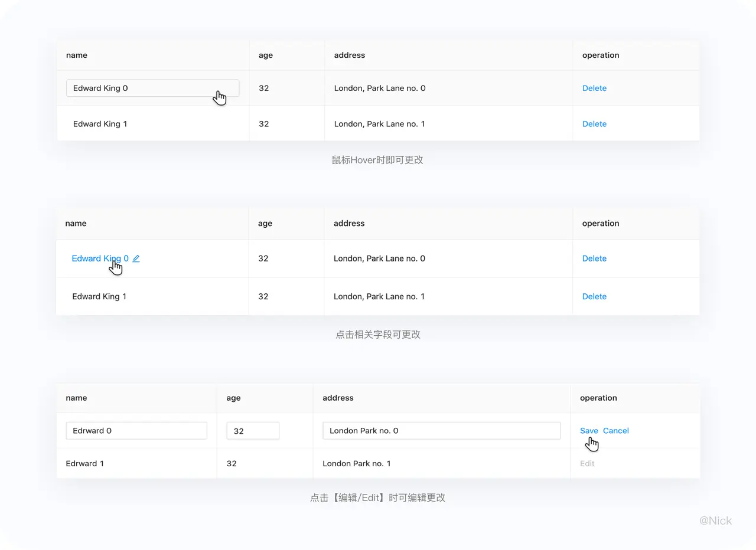Click age 32 of Edward King 1, top table
The width and height of the screenshot is (756, 550).
click(x=263, y=124)
